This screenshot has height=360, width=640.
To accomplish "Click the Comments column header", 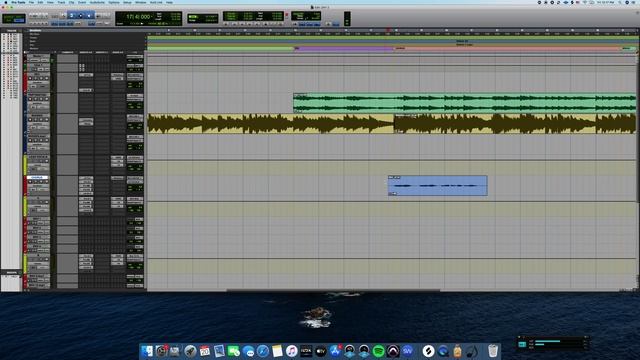I will click(67, 52).
